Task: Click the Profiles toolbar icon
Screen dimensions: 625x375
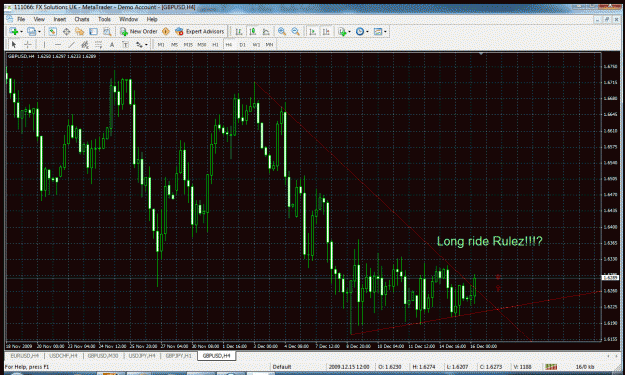Action: click(x=31, y=31)
